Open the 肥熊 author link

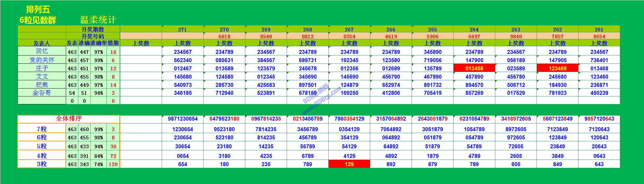coord(42,85)
